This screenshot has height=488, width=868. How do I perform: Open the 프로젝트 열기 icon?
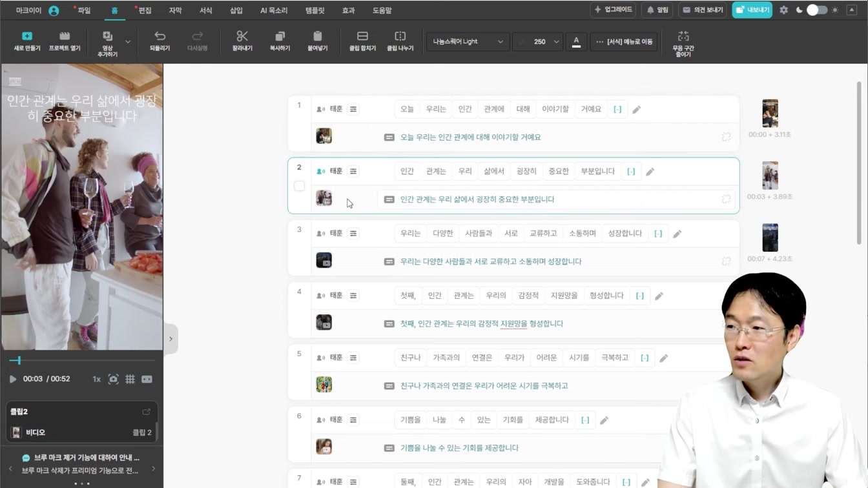(65, 41)
